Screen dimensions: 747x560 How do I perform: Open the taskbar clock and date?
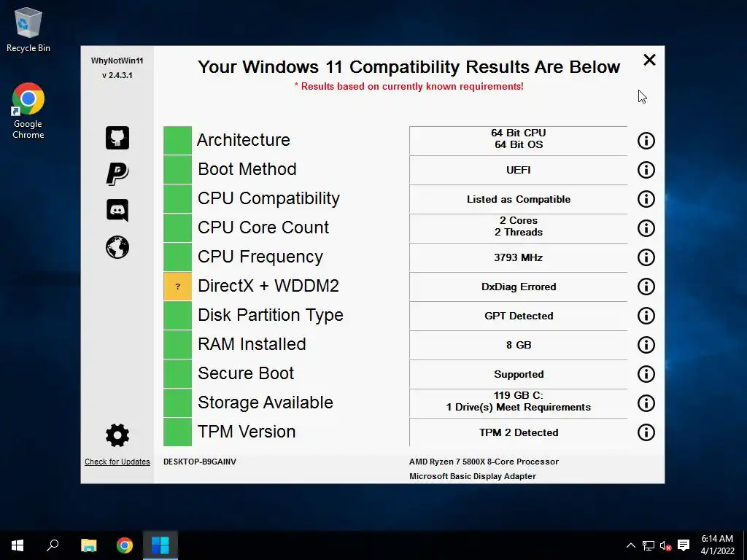tap(718, 545)
